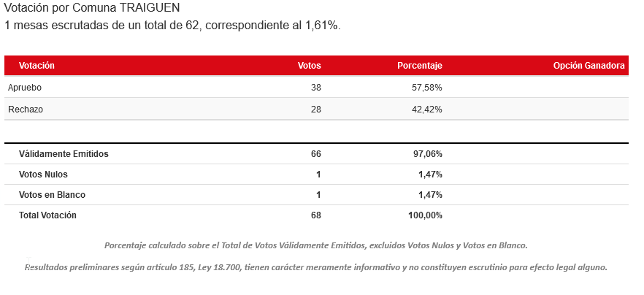Image resolution: width=644 pixels, height=295 pixels.
Task: Click the 57,58% percentage for Apruebo
Action: (x=427, y=88)
